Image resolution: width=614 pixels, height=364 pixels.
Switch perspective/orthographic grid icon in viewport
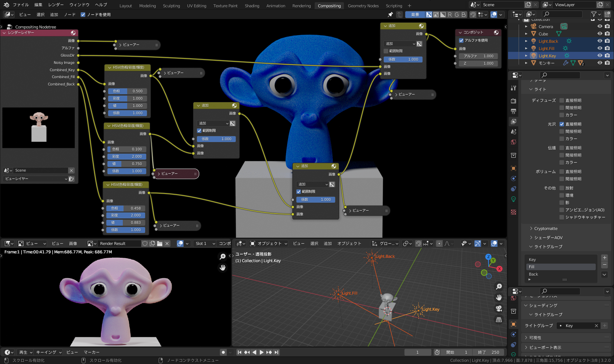499,319
